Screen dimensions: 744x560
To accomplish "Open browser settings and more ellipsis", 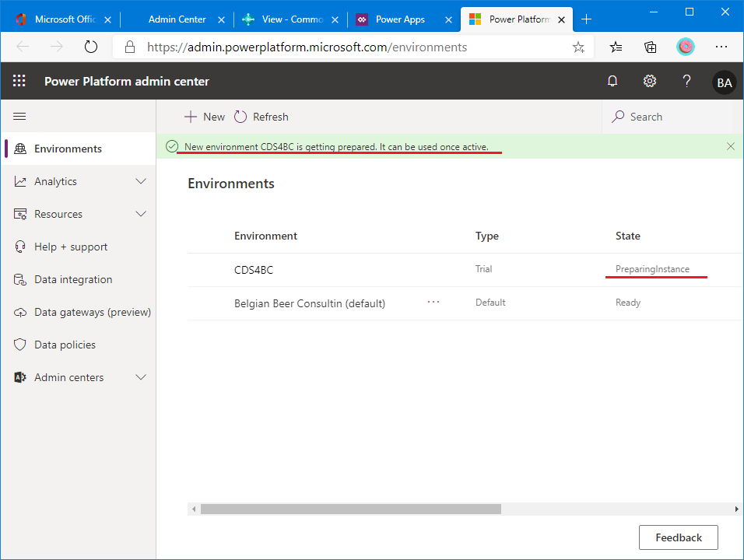I will [x=721, y=47].
